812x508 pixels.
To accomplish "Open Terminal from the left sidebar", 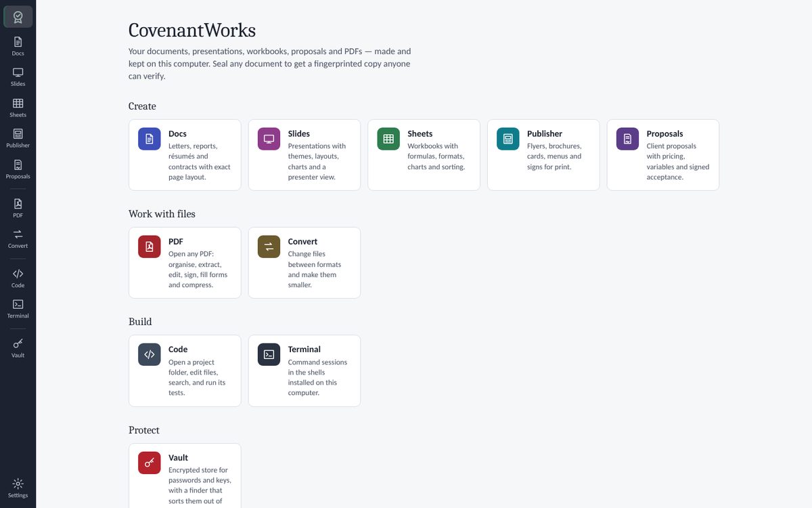I will tap(18, 308).
